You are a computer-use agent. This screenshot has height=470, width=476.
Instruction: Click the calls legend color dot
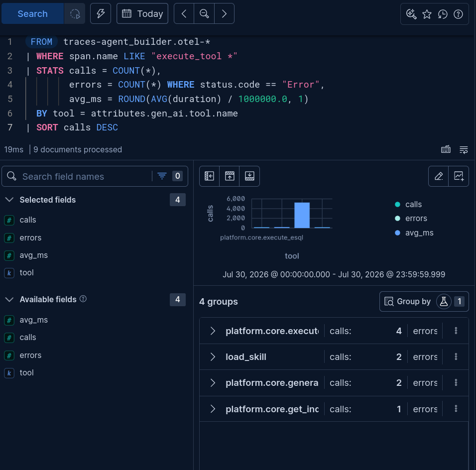click(397, 204)
